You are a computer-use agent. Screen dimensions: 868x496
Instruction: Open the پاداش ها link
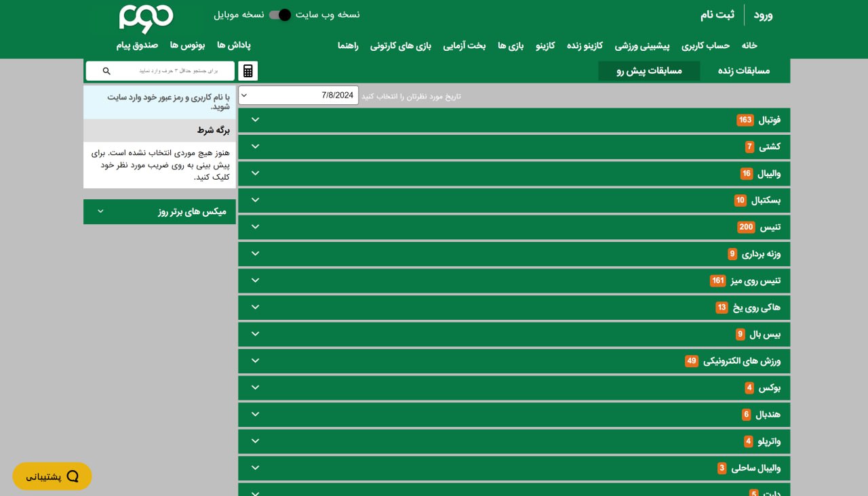pyautogui.click(x=234, y=45)
